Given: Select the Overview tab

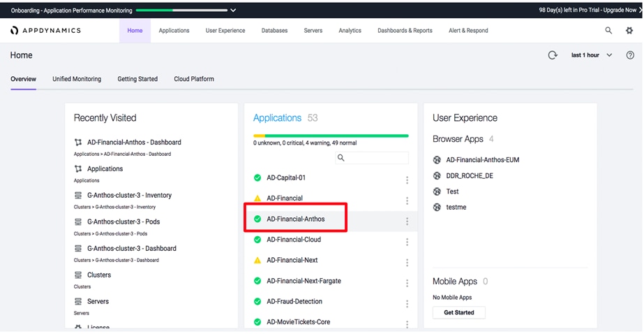Looking at the screenshot, I should click(x=24, y=79).
